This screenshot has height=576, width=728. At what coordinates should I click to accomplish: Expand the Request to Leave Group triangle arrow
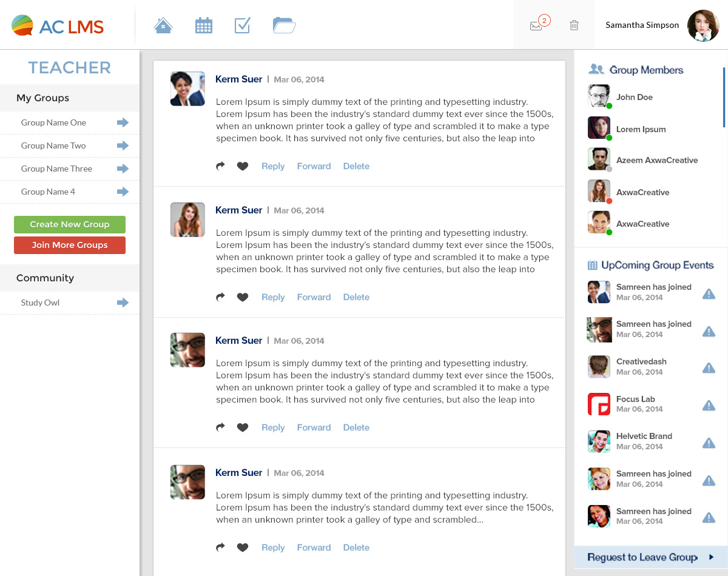[712, 557]
